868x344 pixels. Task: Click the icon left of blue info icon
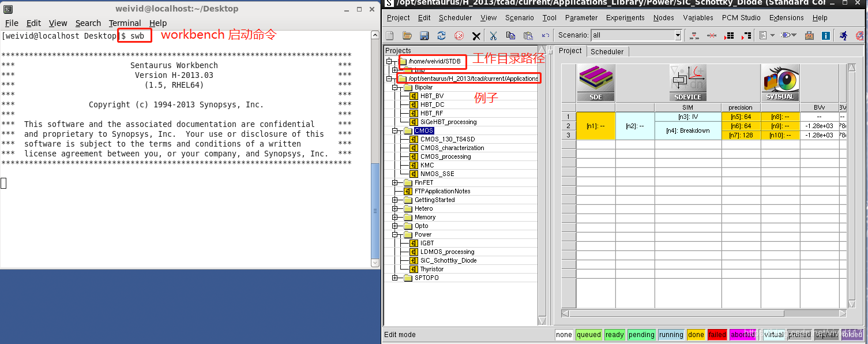[x=809, y=36]
